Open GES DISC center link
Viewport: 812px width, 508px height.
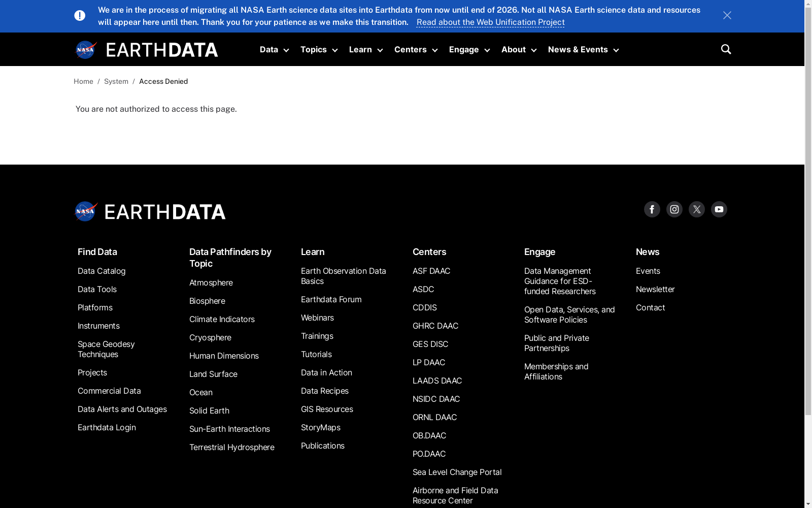pos(430,344)
